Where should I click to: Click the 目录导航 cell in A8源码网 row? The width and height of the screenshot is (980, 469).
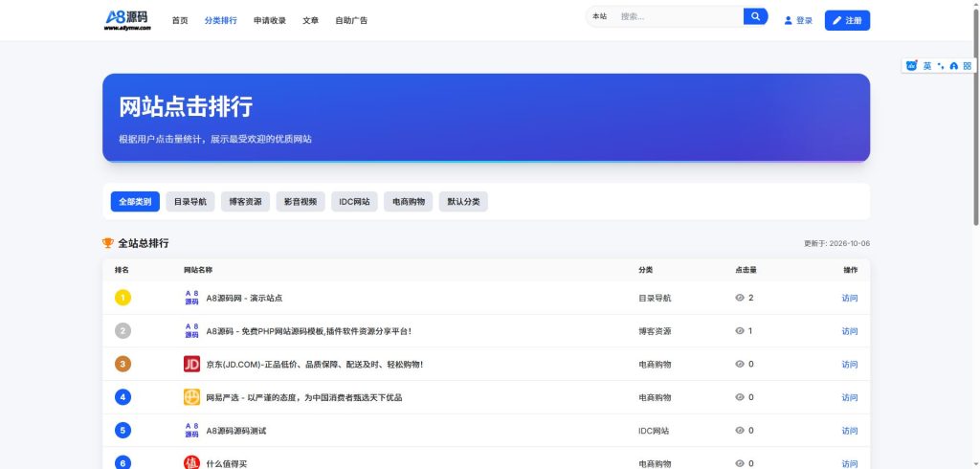click(655, 299)
